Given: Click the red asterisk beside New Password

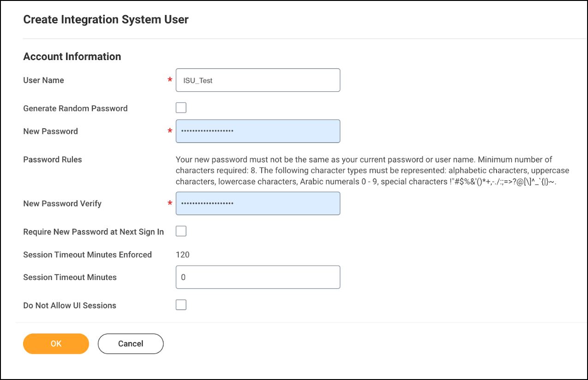Looking at the screenshot, I should (x=169, y=131).
